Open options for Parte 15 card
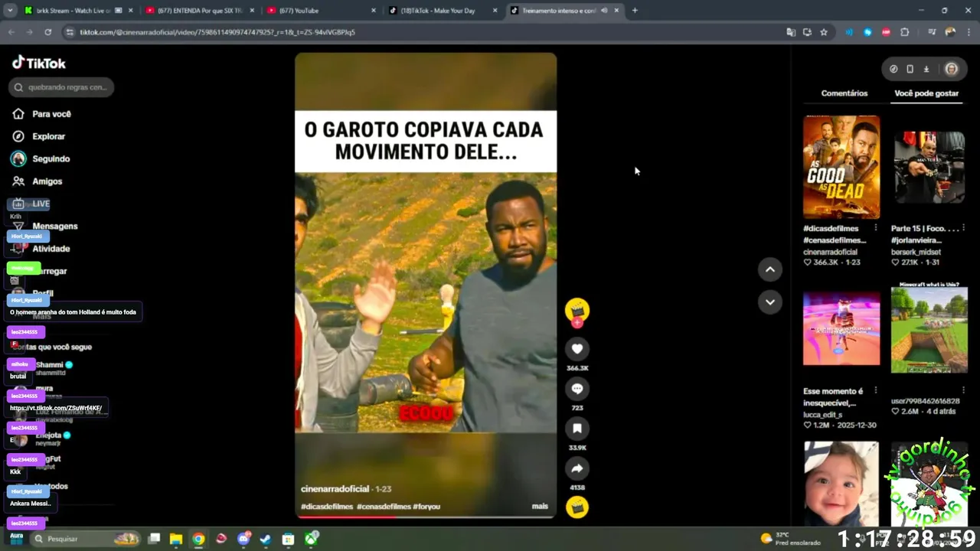This screenshot has height=551, width=980. pos(964,228)
